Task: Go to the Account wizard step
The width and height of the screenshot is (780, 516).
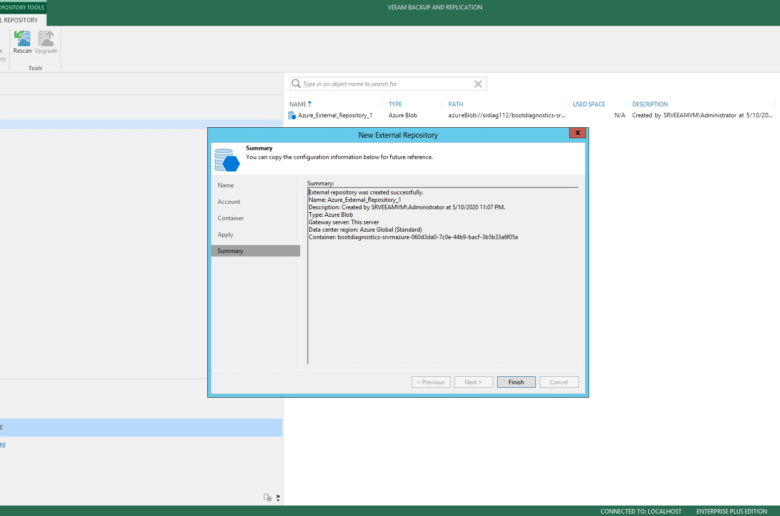Action: pyautogui.click(x=229, y=202)
